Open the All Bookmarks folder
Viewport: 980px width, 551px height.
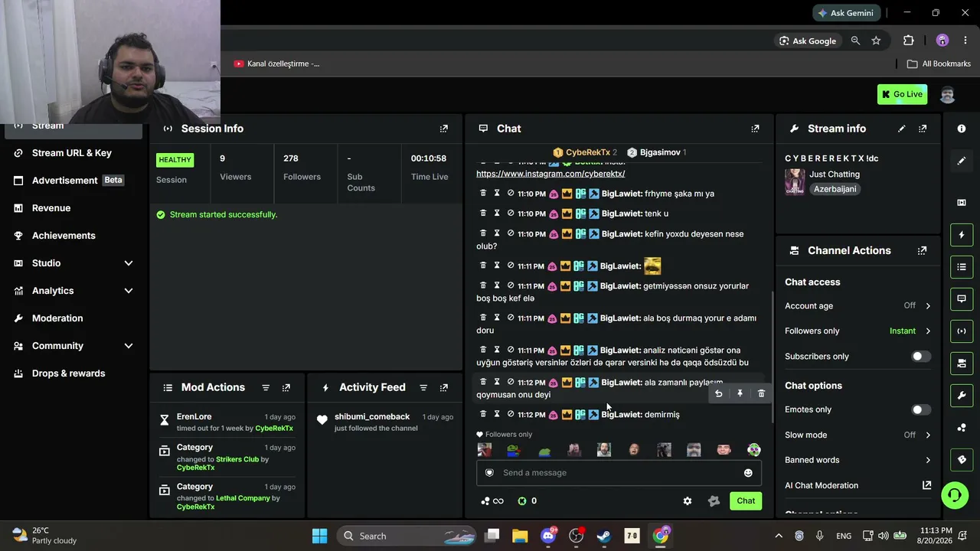click(939, 64)
